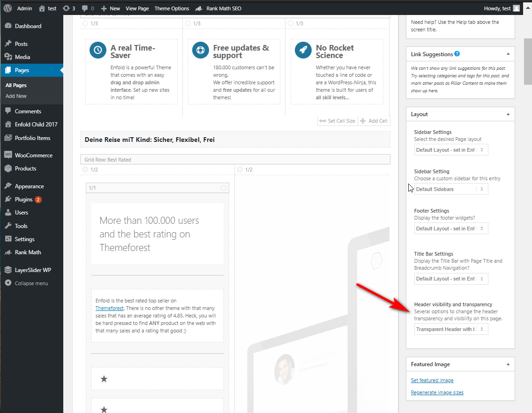Screen dimensions: 532x413
Task: Click the Pages sidebar menu
Action: (32, 70)
